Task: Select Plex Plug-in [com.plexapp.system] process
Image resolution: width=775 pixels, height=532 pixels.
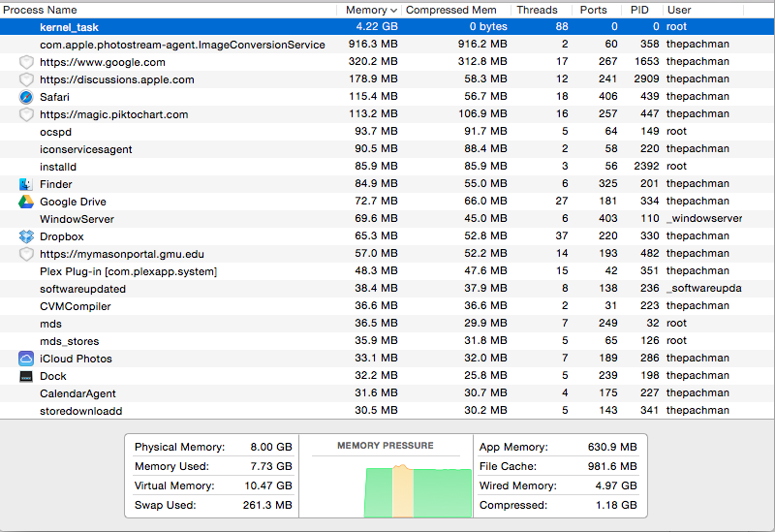Action: [x=128, y=271]
